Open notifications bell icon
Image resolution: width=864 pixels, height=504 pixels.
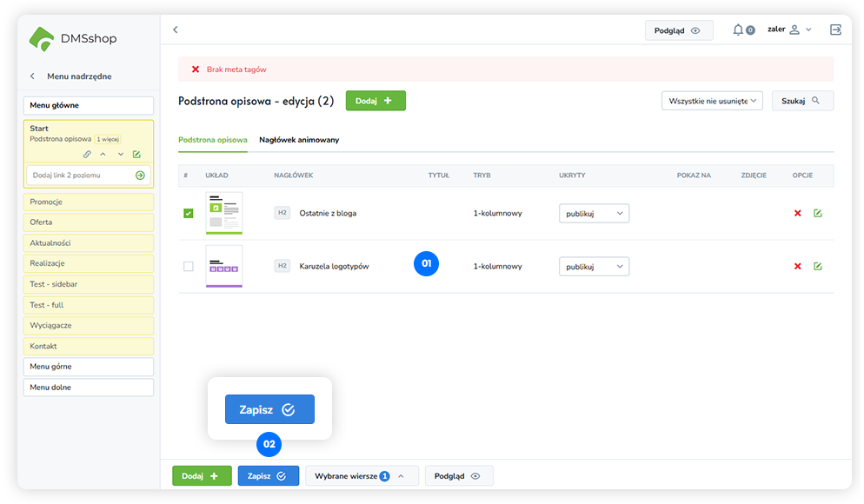738,30
